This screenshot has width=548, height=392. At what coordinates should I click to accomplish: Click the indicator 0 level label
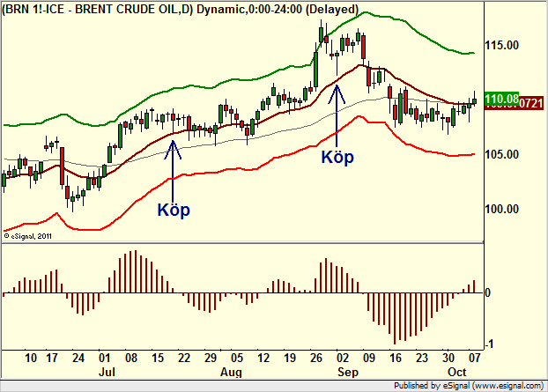pyautogui.click(x=487, y=292)
